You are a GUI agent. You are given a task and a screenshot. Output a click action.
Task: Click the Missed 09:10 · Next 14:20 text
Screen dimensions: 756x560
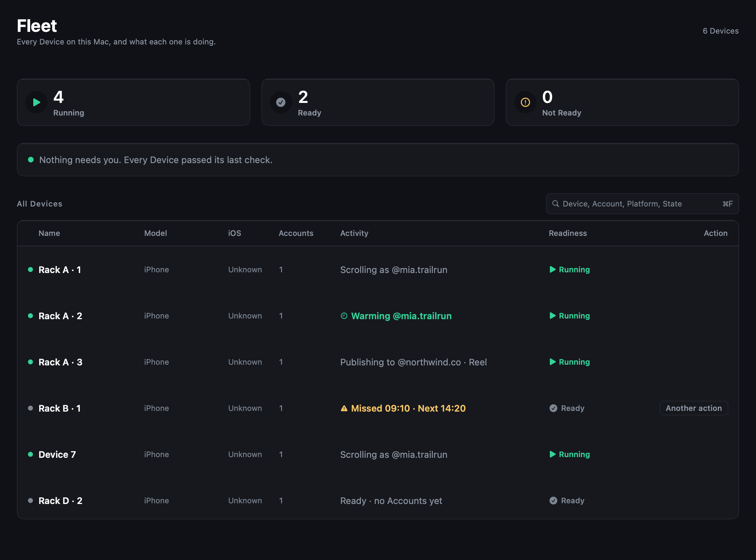tap(408, 408)
